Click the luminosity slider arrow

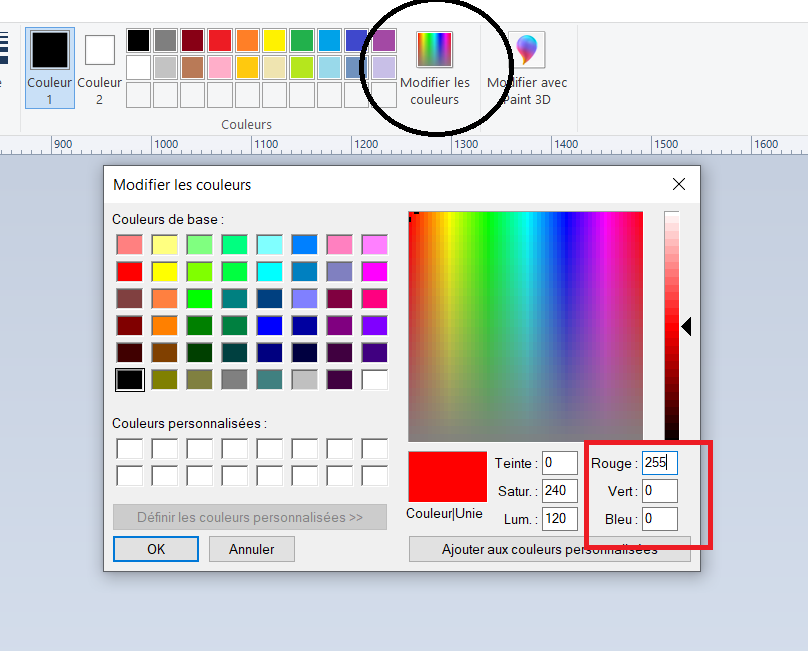(686, 326)
